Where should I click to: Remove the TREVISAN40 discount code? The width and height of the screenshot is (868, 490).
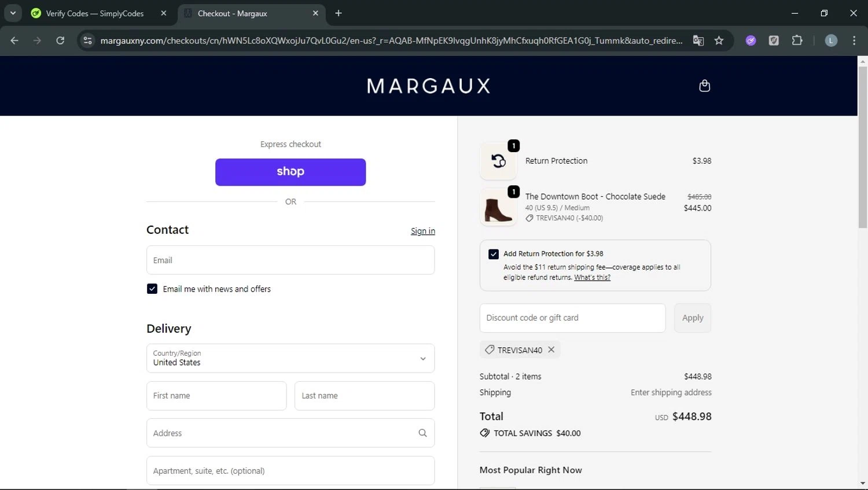[x=551, y=349]
